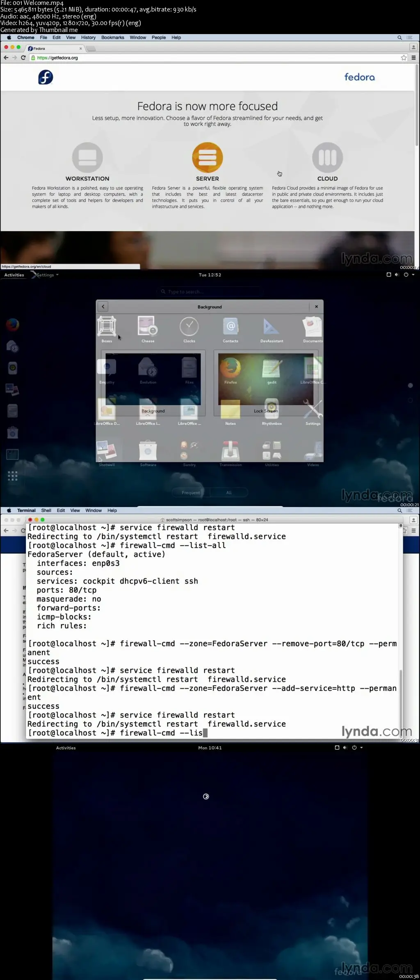Open the Clocks app icon
Image resolution: width=420 pixels, height=980 pixels.
click(189, 327)
